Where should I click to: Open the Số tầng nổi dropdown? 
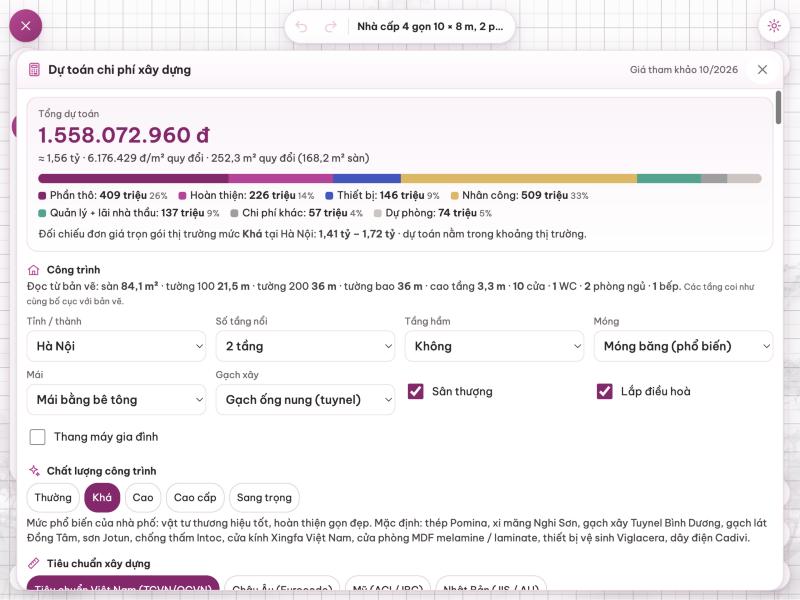tap(305, 346)
